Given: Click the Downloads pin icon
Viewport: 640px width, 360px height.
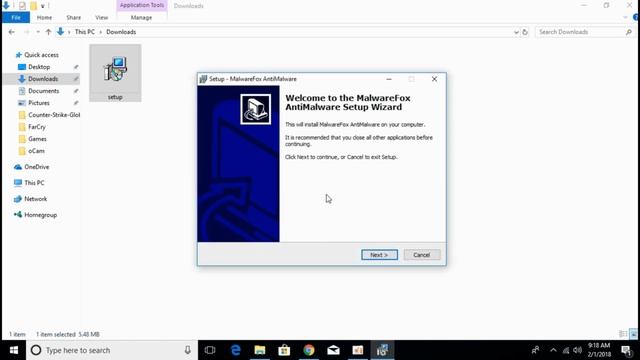Looking at the screenshot, I should (x=76, y=79).
